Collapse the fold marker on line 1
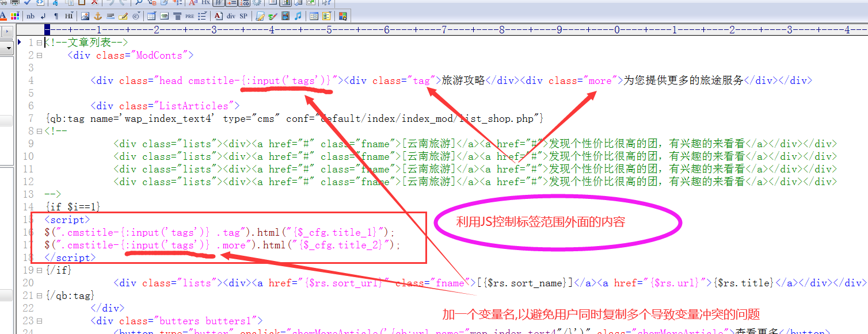 point(39,43)
